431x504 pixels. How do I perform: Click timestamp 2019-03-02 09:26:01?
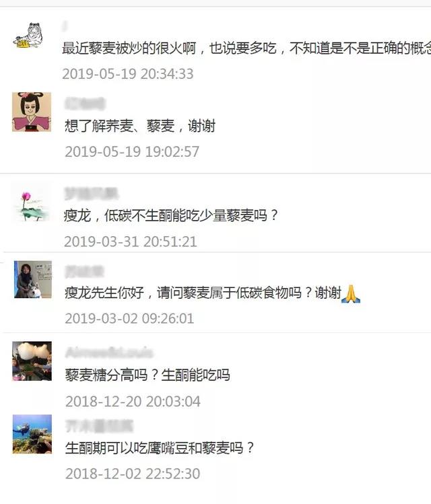point(129,318)
